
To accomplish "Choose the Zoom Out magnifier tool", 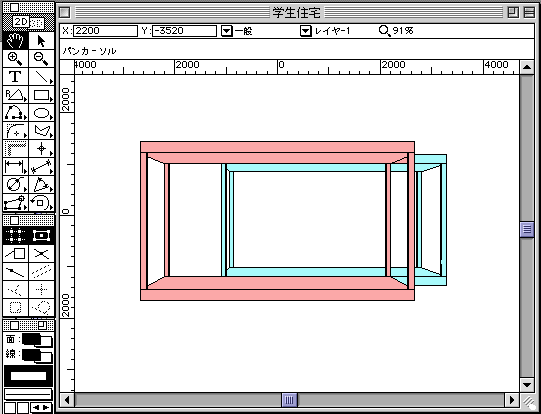I will click(x=41, y=59).
